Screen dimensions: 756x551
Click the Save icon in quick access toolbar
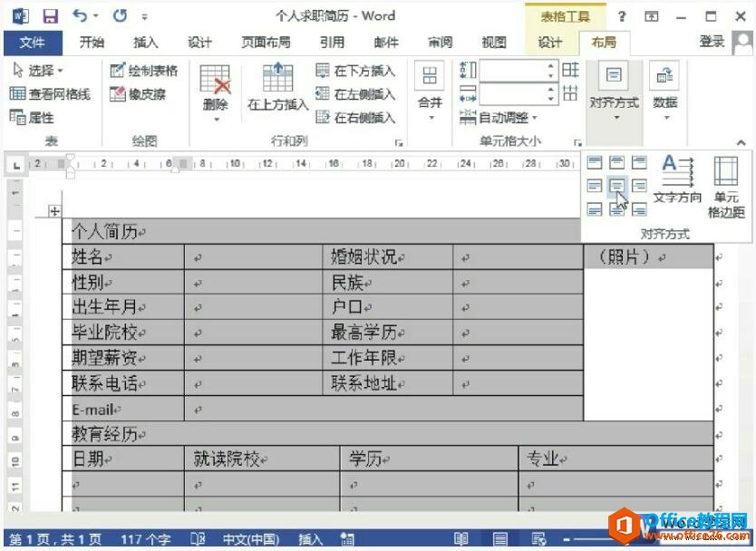[50, 16]
